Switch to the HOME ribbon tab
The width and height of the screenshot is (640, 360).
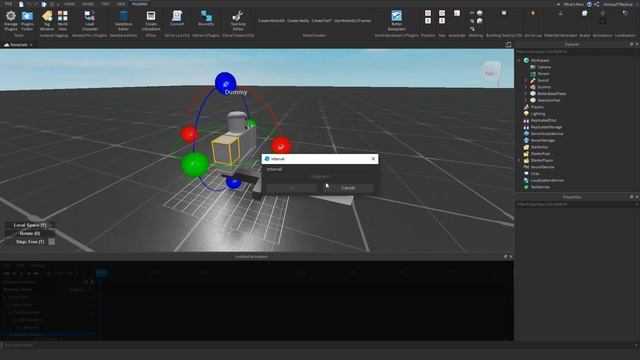point(69,4)
